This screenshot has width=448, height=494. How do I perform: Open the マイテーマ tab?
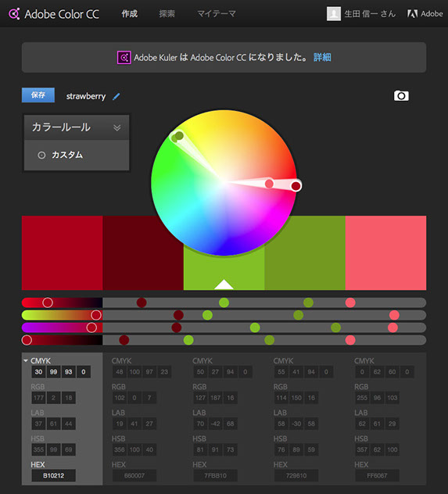tap(217, 14)
